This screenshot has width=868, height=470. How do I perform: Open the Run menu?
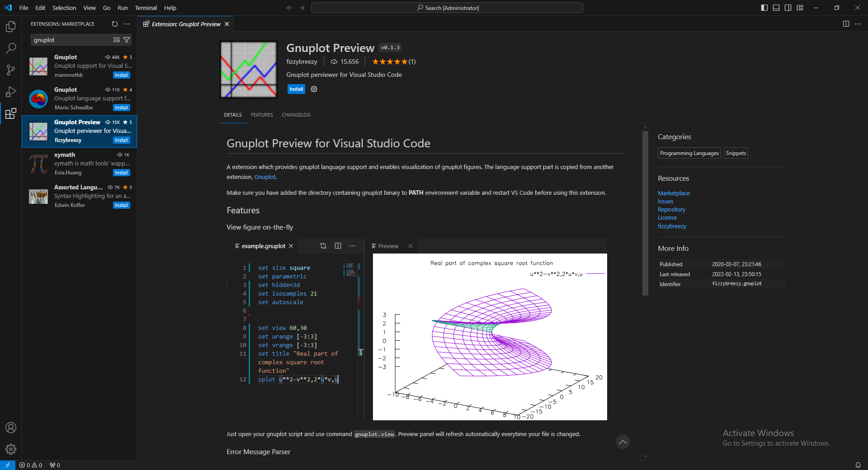[123, 8]
